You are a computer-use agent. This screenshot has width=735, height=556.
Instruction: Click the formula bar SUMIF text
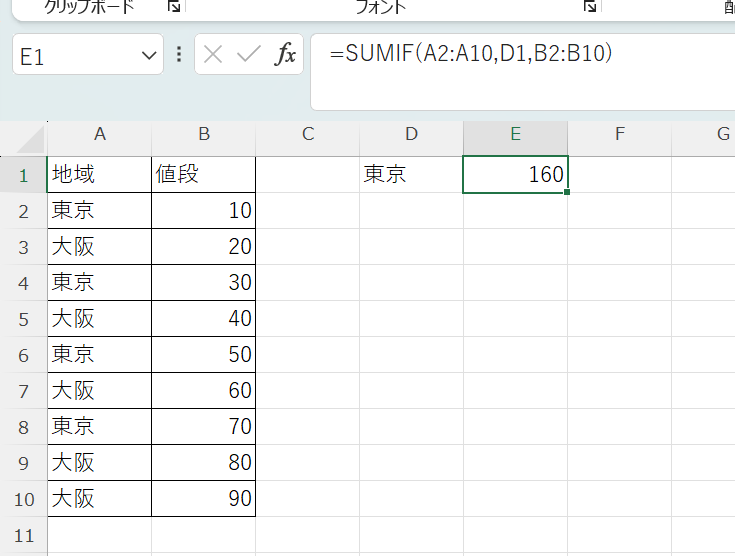coord(470,54)
